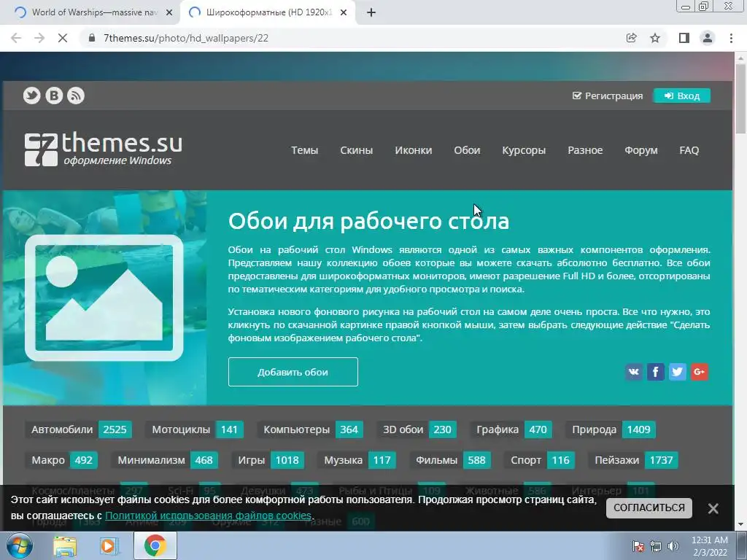Close the Широкоформатные tab

point(344,13)
